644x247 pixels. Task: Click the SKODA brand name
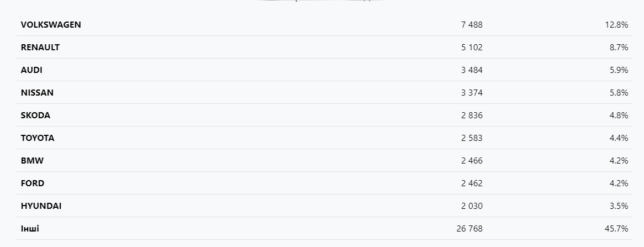35,115
